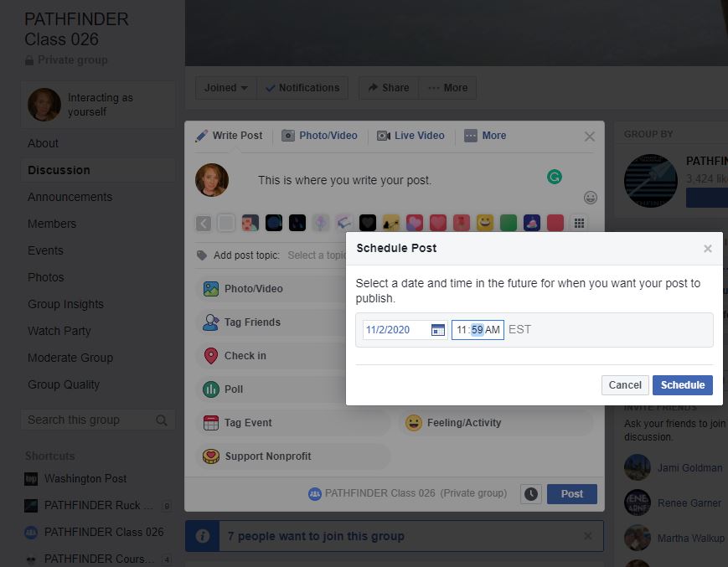Open the Joined dropdown

[225, 88]
